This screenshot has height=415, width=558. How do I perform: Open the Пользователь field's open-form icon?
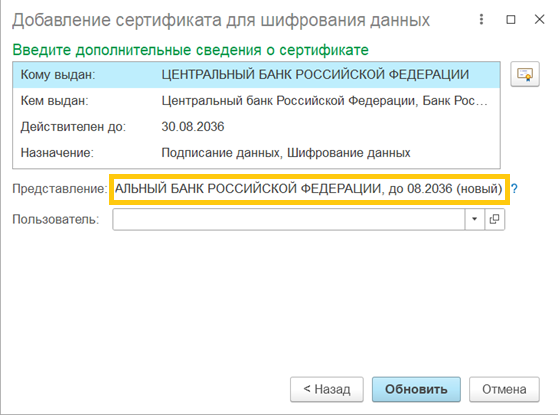(495, 219)
